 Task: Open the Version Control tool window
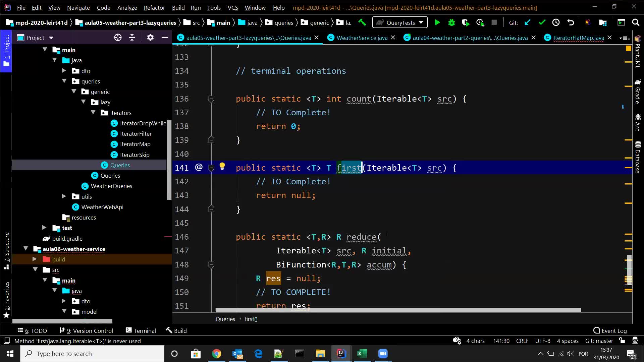pyautogui.click(x=86, y=330)
